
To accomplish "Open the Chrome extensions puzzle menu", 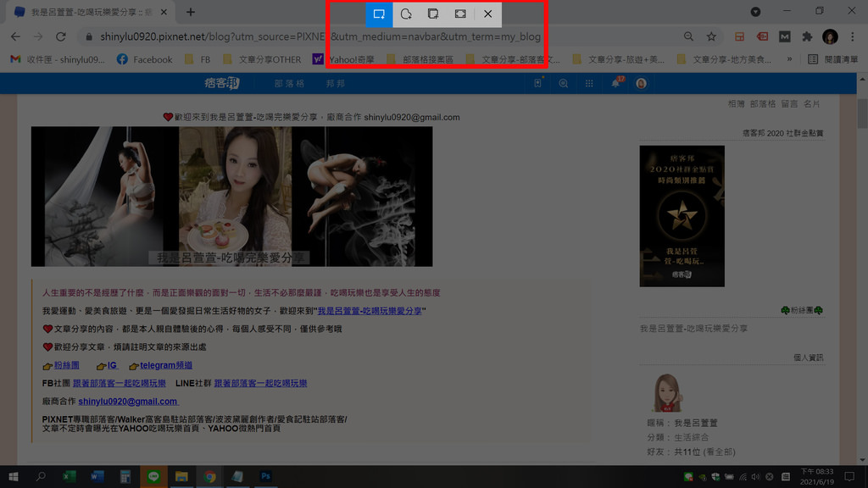I will pyautogui.click(x=807, y=36).
